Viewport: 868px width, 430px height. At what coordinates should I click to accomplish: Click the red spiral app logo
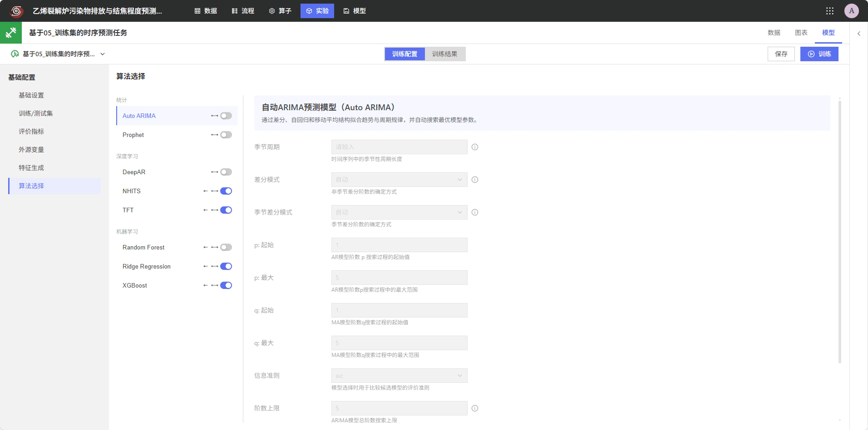pyautogui.click(x=17, y=11)
